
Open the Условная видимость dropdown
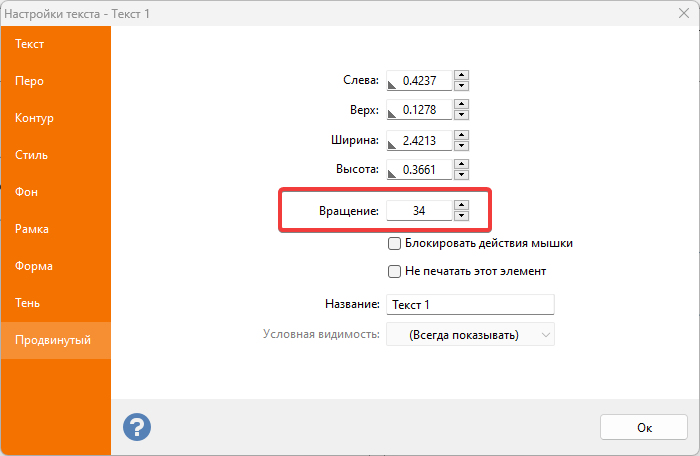pyautogui.click(x=470, y=334)
